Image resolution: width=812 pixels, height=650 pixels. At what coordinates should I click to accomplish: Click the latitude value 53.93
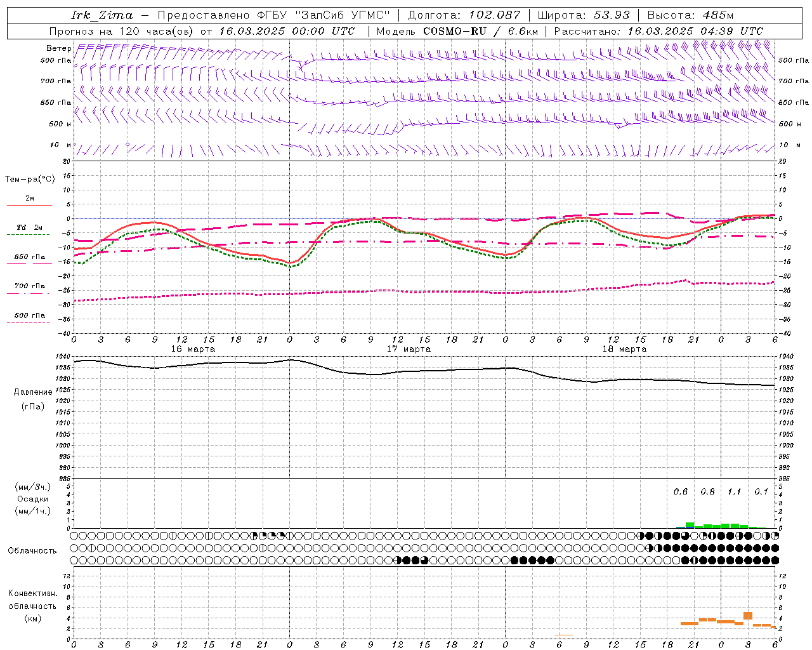(x=612, y=15)
